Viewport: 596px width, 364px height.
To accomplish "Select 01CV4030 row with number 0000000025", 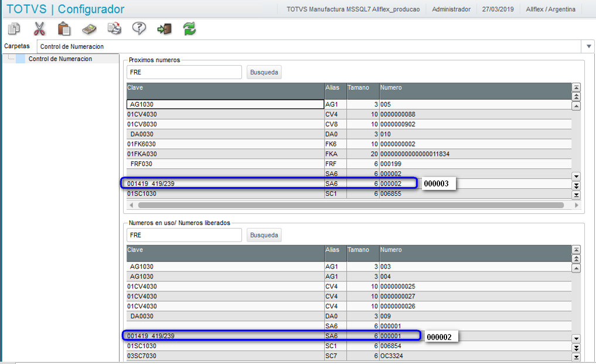I will (x=349, y=287).
